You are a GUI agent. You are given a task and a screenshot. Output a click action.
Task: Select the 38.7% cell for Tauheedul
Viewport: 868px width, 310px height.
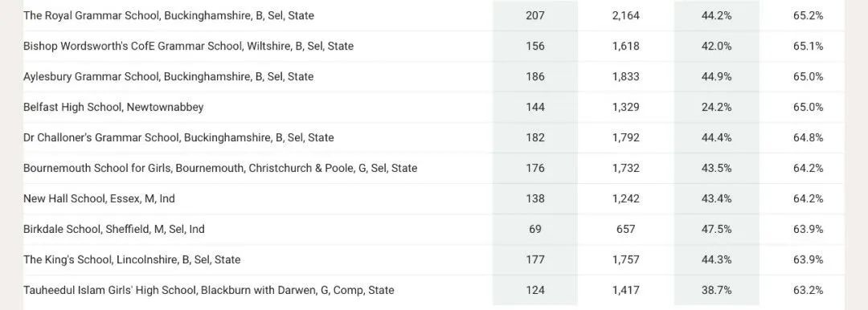[x=716, y=289]
